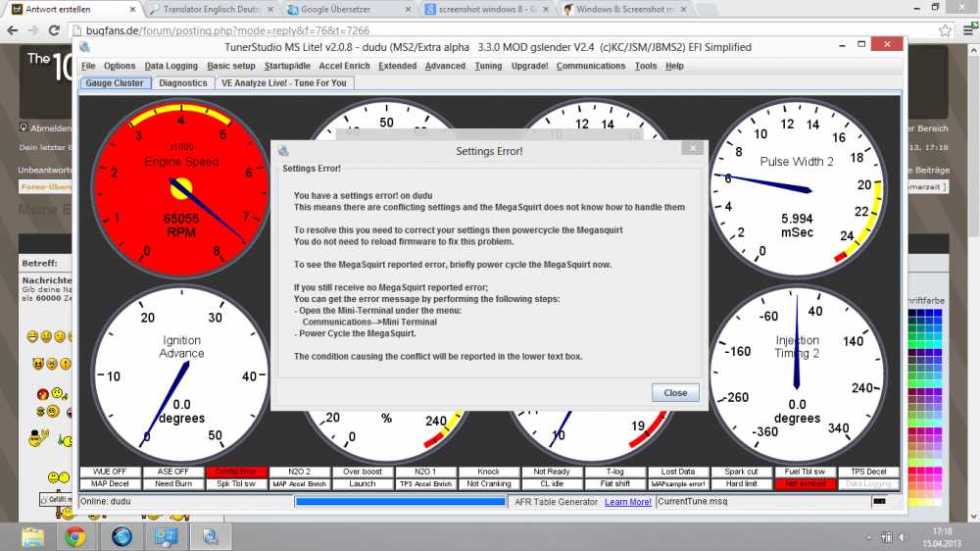Viewport: 980px width, 551px height.
Task: Open File Explorer from the taskbar
Action: point(33,536)
